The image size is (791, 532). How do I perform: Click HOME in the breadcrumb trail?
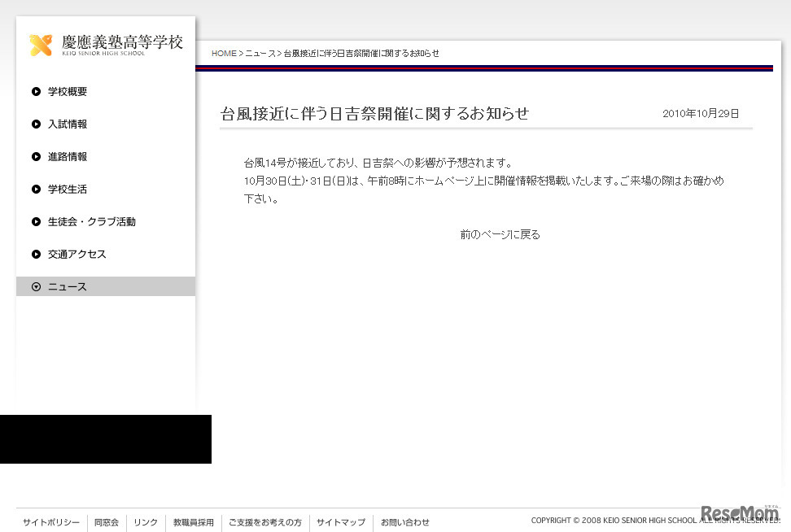224,53
